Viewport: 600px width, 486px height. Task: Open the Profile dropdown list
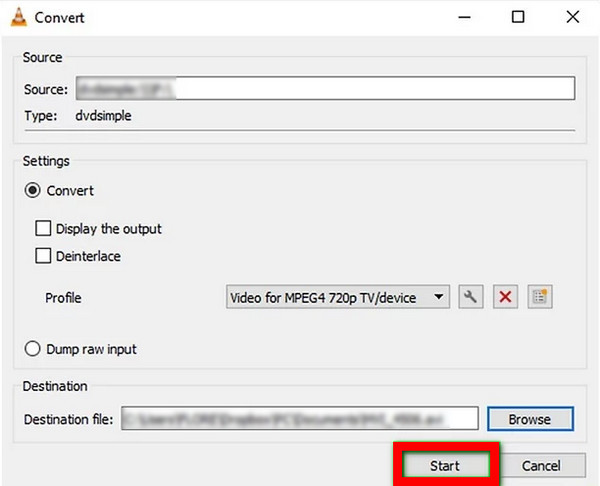click(x=338, y=297)
